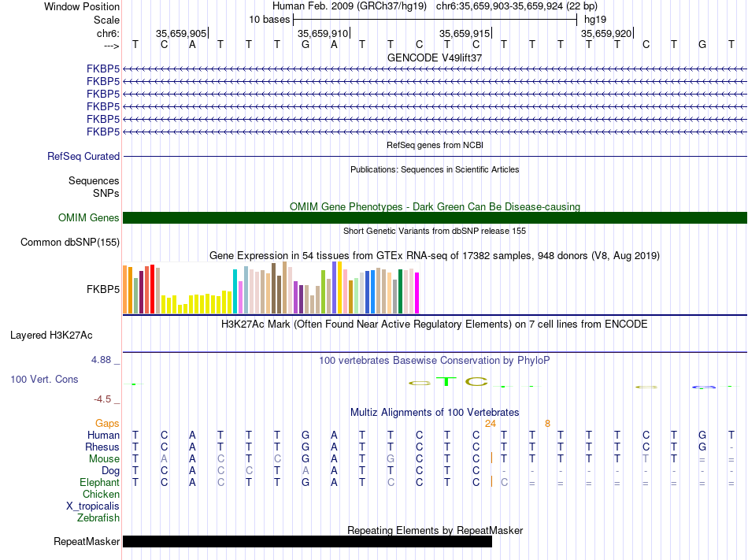
Task: Open the Publications: Sequences in Scientific Articles title
Action: coord(435,169)
